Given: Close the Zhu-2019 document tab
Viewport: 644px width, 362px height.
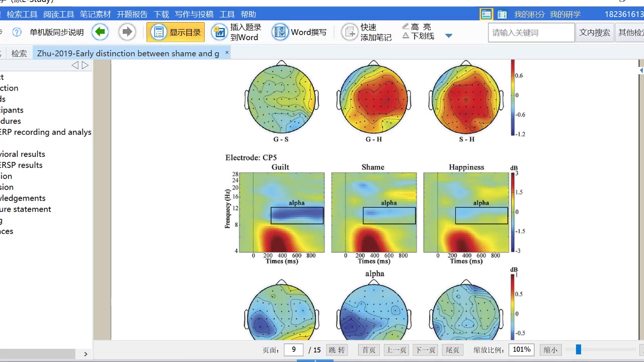Looking at the screenshot, I should tap(227, 52).
